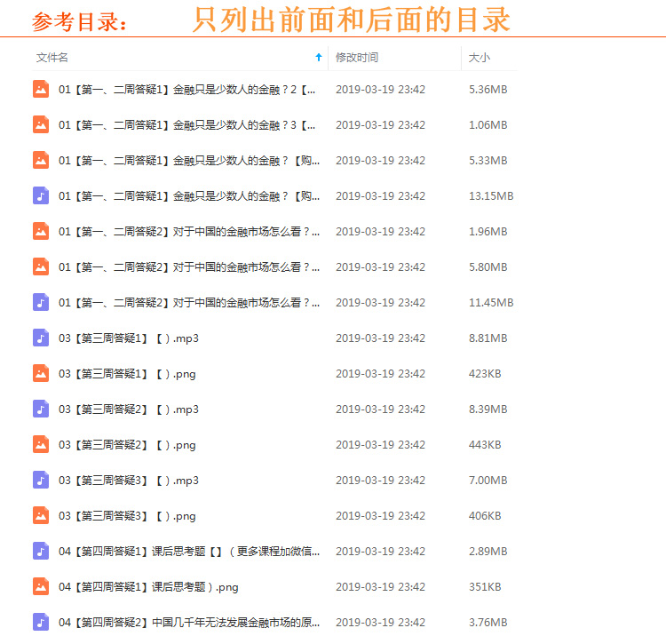Viewport: 666px width, 644px height.
Task: Sort files by the 大小 column header
Action: tap(480, 58)
